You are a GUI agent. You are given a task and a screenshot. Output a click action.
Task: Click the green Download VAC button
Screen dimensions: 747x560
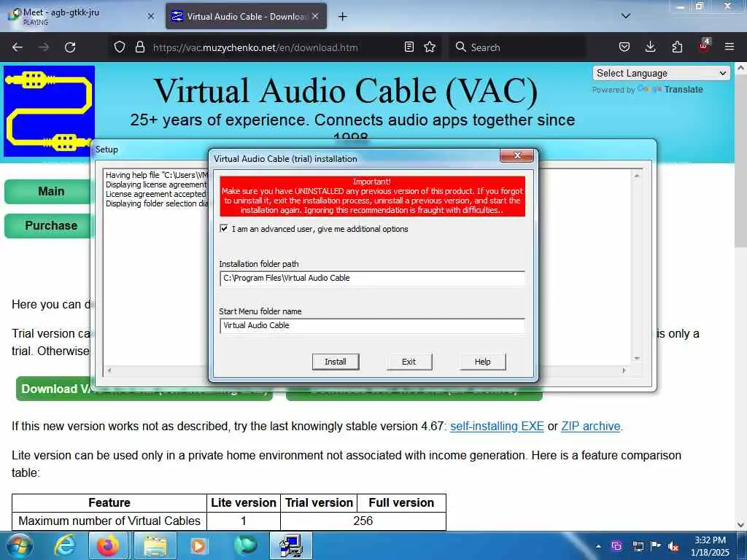(55, 389)
